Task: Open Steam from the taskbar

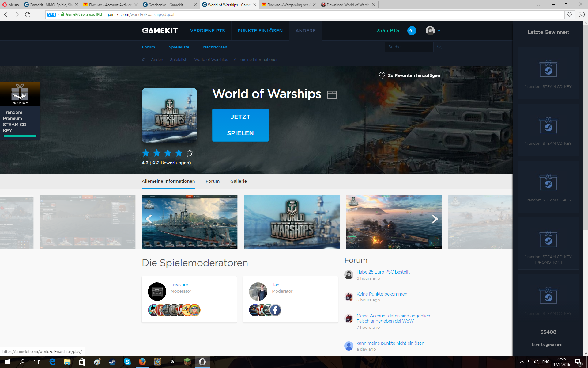Action: (112, 362)
